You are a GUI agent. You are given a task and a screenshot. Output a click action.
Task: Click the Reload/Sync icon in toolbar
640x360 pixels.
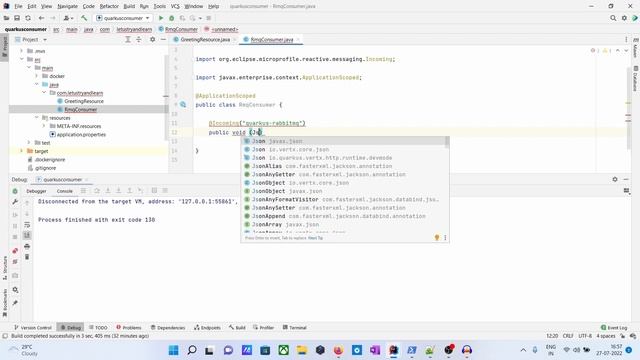[28, 18]
